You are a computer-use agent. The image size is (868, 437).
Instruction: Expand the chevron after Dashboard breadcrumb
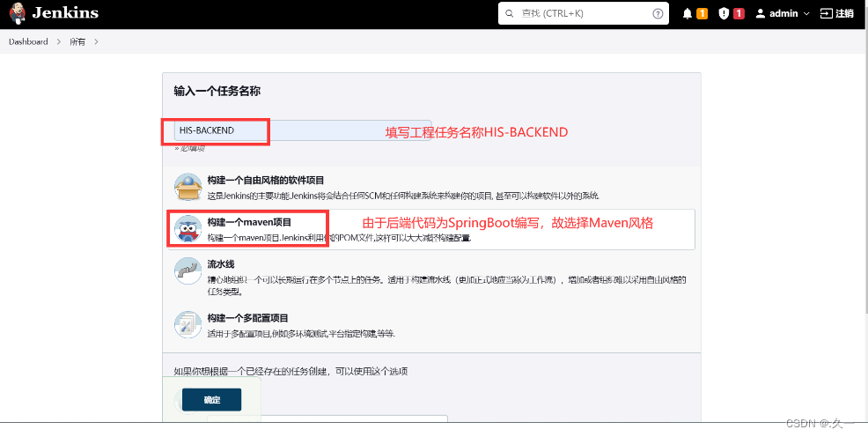click(59, 41)
